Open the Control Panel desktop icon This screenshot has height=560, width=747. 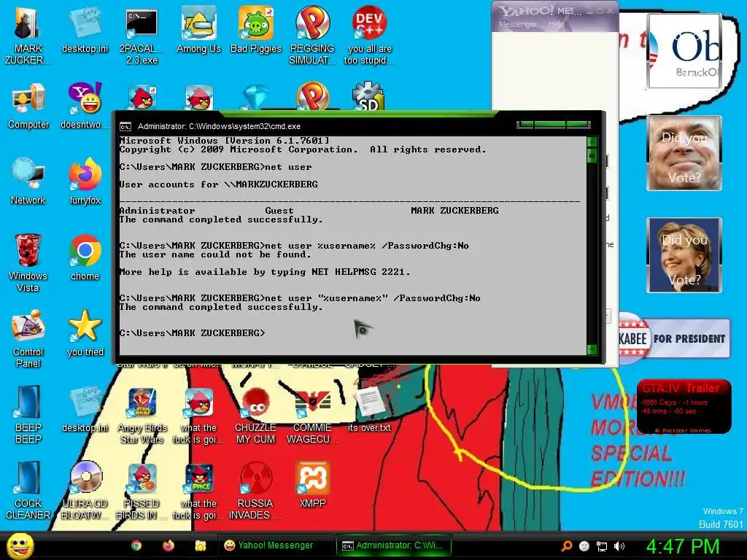[28, 338]
